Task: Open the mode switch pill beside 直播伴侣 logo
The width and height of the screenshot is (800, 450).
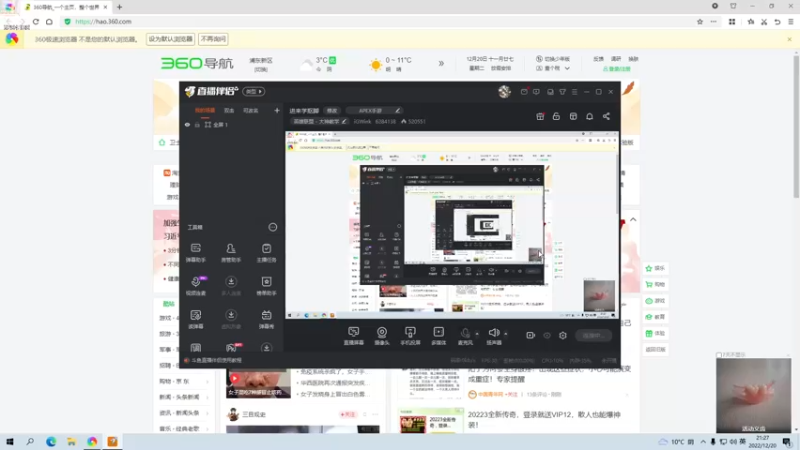Action: (254, 91)
